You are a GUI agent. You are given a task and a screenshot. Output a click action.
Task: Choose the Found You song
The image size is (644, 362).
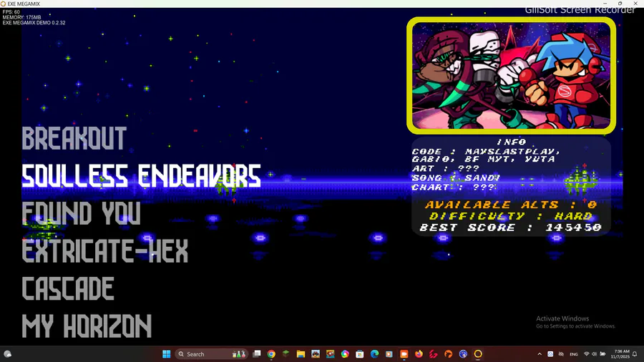(x=81, y=213)
